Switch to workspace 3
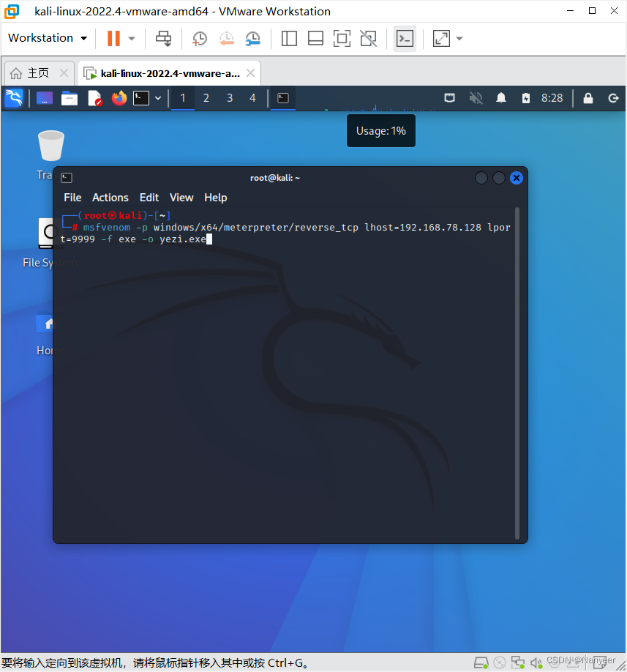 (230, 98)
